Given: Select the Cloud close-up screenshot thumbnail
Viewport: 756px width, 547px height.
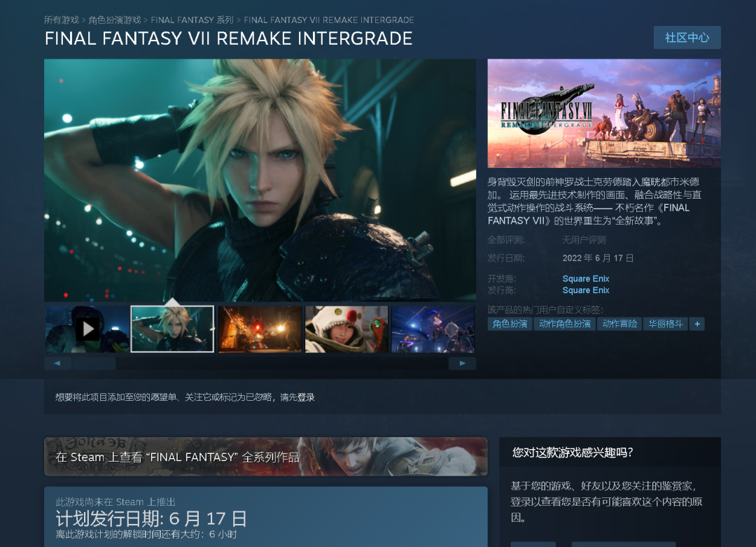Looking at the screenshot, I should (x=173, y=329).
